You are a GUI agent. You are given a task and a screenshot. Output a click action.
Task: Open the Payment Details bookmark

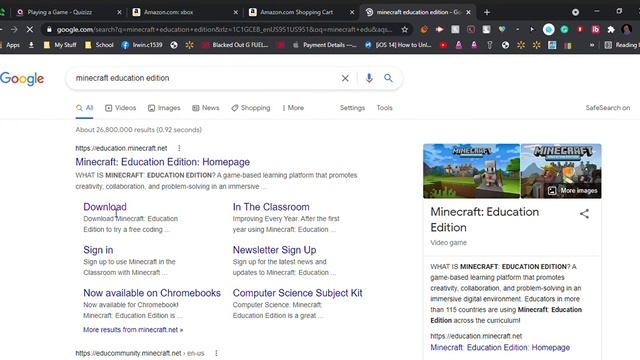pos(324,45)
